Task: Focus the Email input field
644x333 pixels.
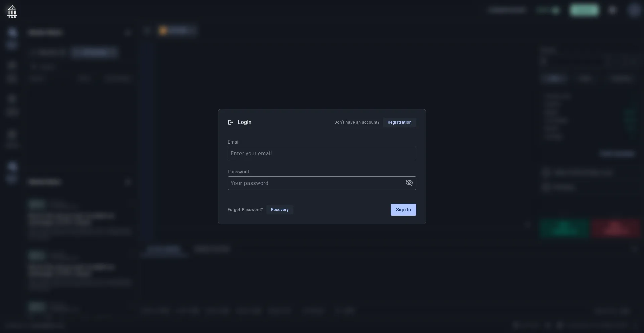Action: point(322,154)
